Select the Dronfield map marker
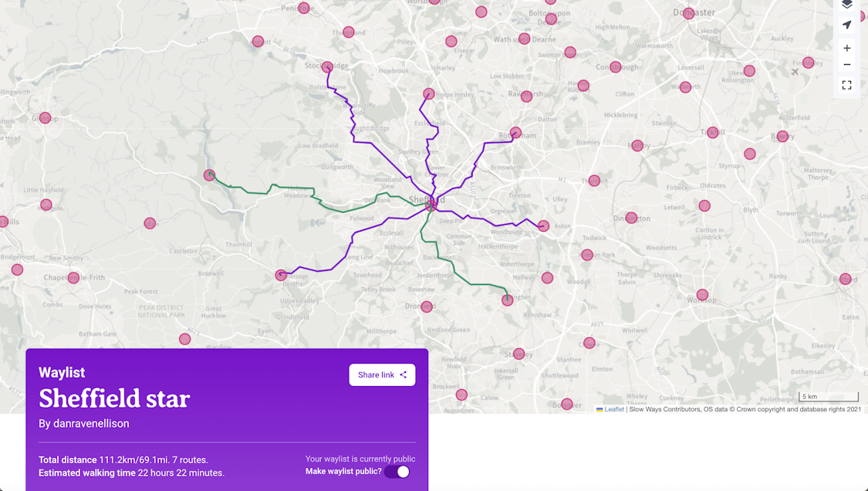 tap(426, 307)
